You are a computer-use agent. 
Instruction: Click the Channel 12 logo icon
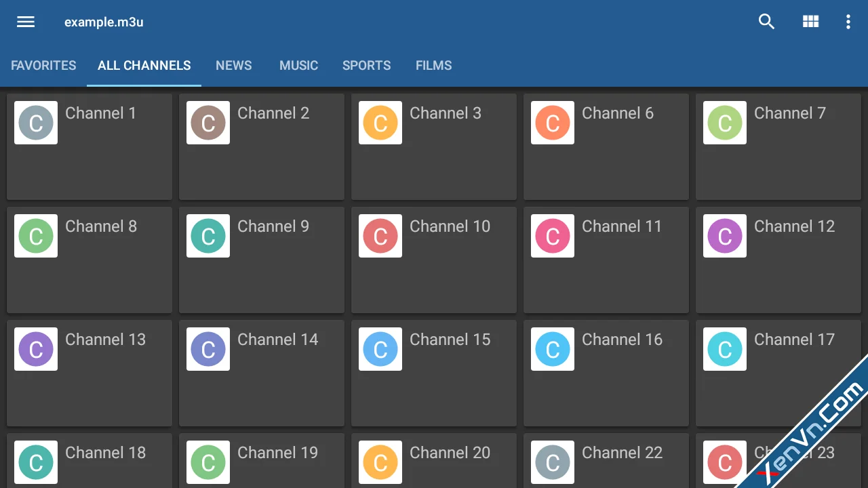pos(725,236)
